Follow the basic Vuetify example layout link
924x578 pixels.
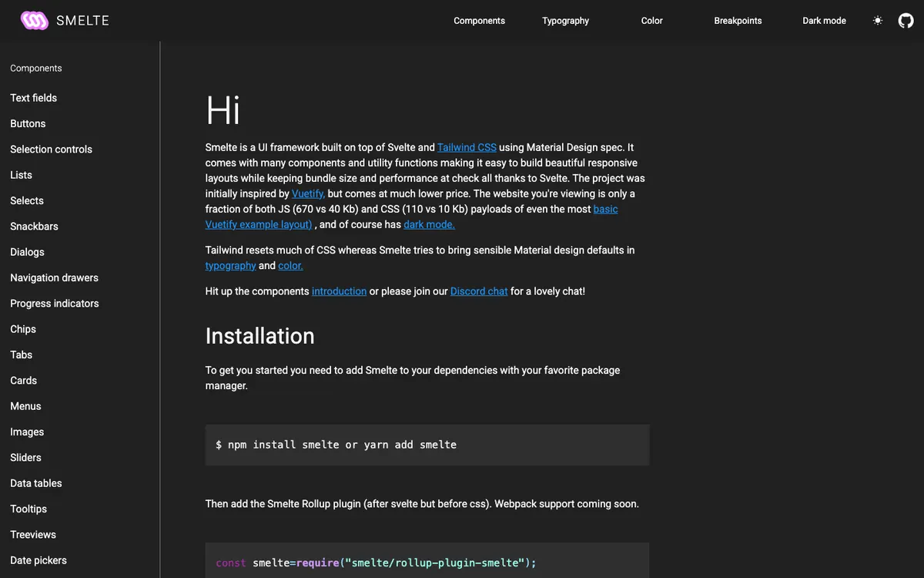tap(259, 224)
